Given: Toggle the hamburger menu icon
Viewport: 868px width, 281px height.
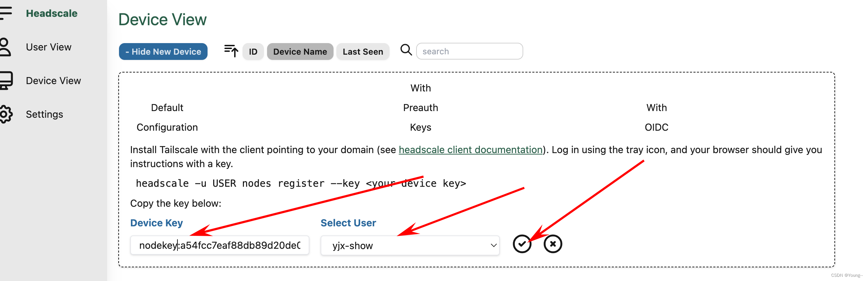Looking at the screenshot, I should point(6,13).
